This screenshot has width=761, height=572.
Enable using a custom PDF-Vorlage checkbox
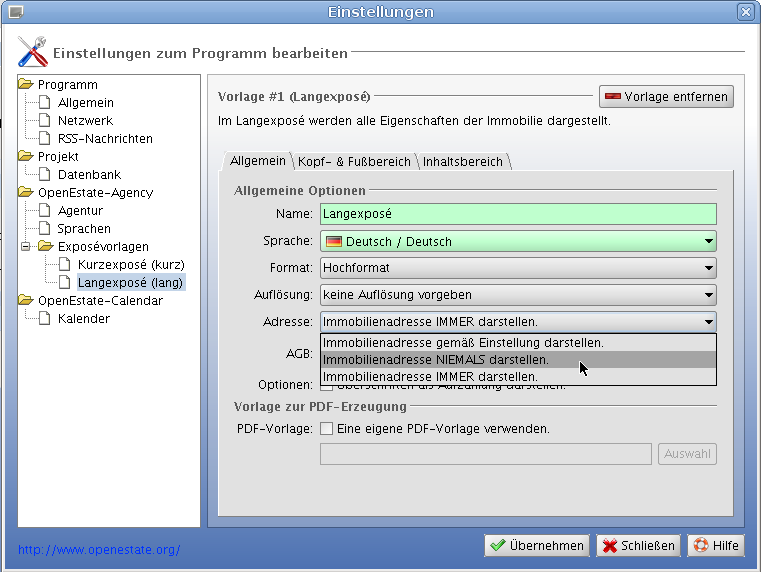[326, 429]
